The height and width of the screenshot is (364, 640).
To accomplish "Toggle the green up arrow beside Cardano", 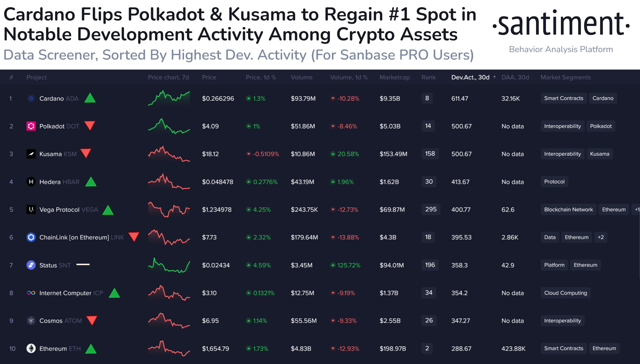I will click(x=90, y=98).
